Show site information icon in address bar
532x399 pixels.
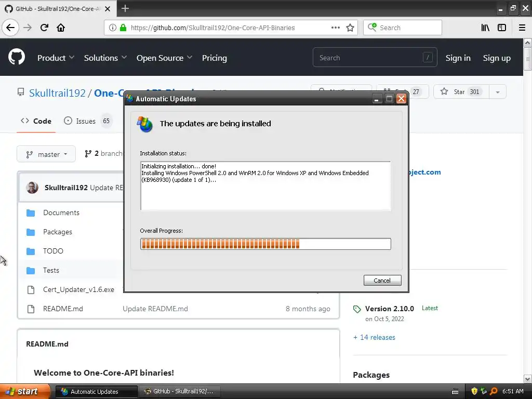coord(113,28)
